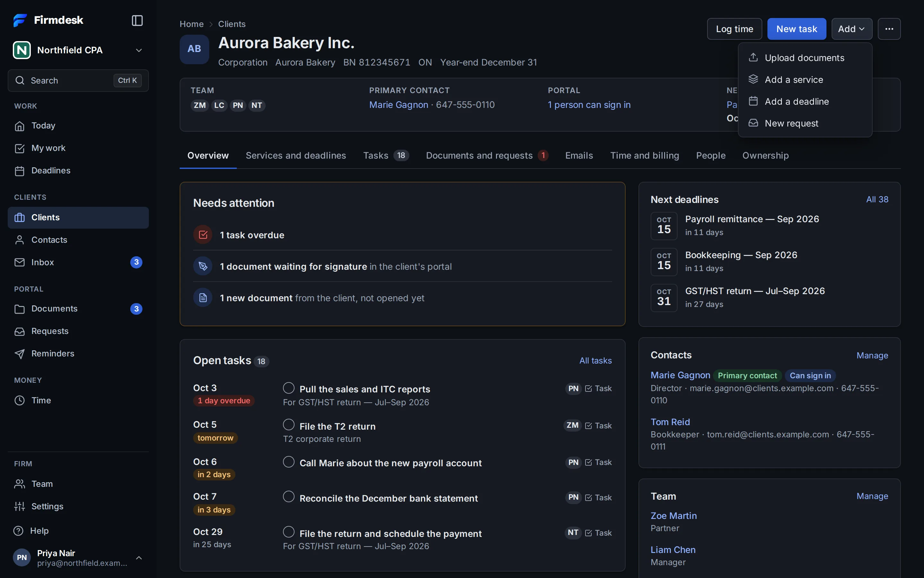The width and height of the screenshot is (924, 578).
Task: Open Today in the Work section
Action: [78, 126]
